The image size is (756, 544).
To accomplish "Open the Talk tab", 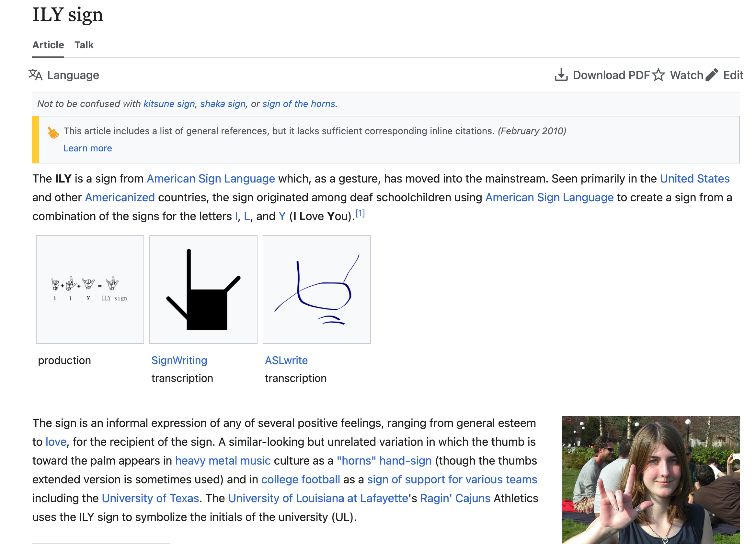I will pos(84,45).
